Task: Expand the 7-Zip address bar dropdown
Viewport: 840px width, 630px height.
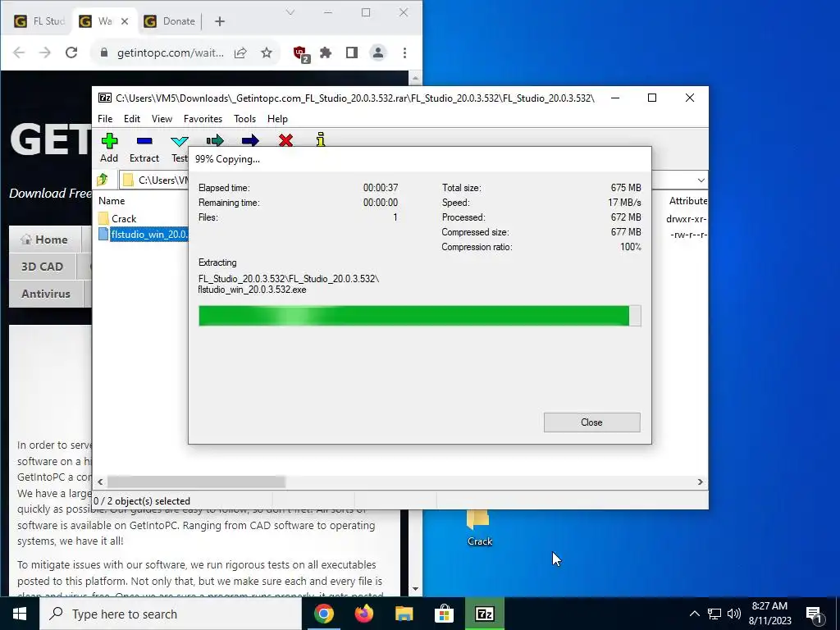Action: pos(701,180)
